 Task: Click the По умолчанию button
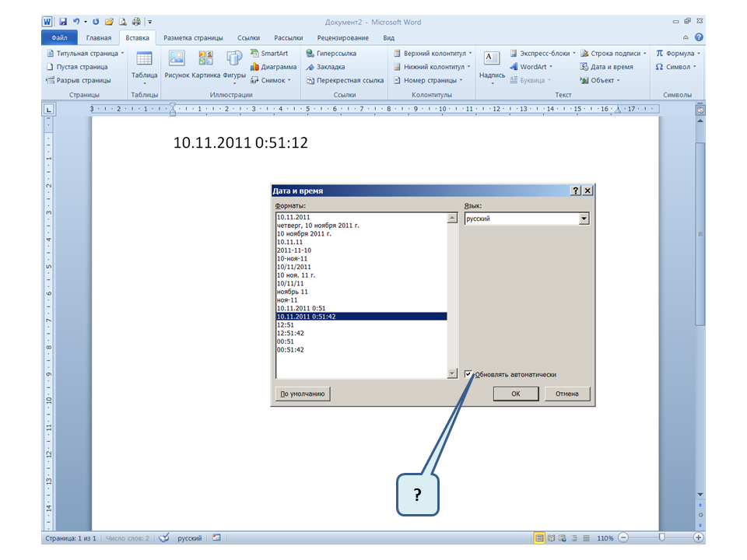[303, 394]
